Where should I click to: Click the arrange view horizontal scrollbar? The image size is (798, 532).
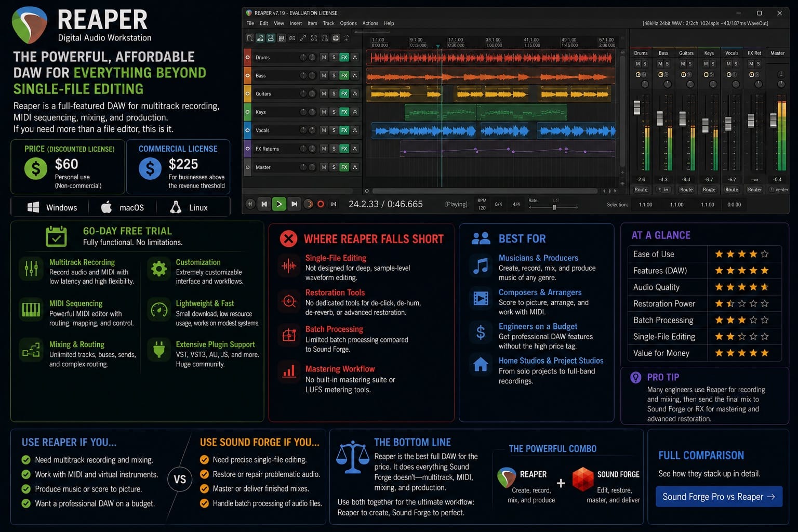point(485,191)
